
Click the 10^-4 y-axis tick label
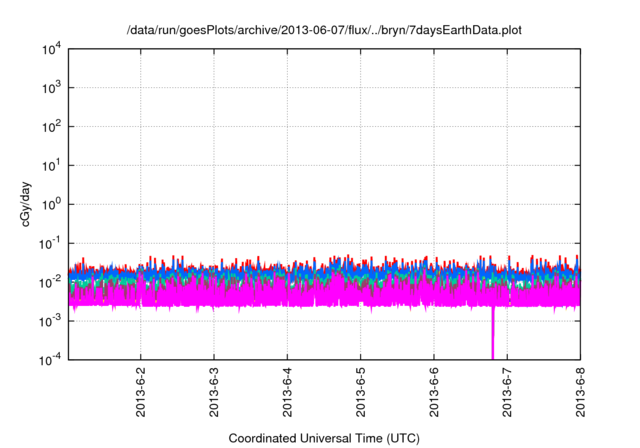point(50,359)
